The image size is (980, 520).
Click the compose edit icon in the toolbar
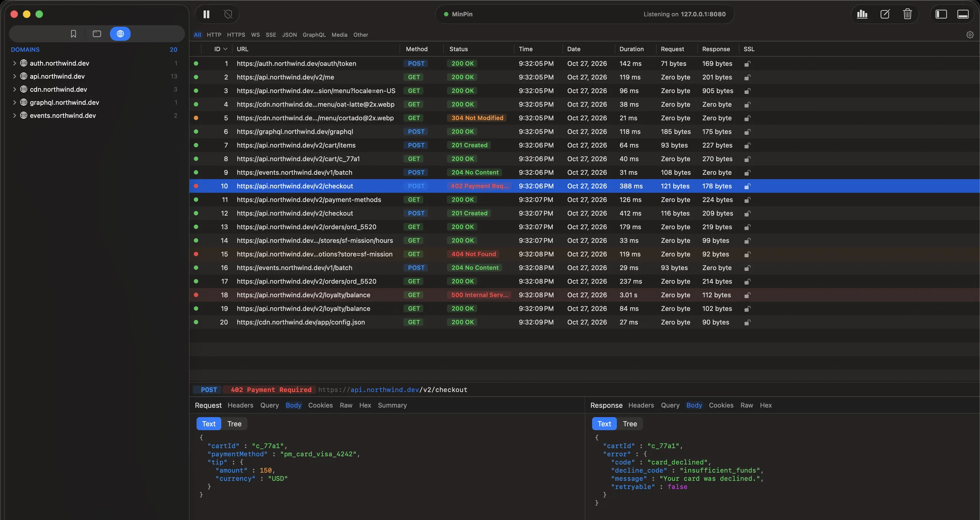(885, 14)
